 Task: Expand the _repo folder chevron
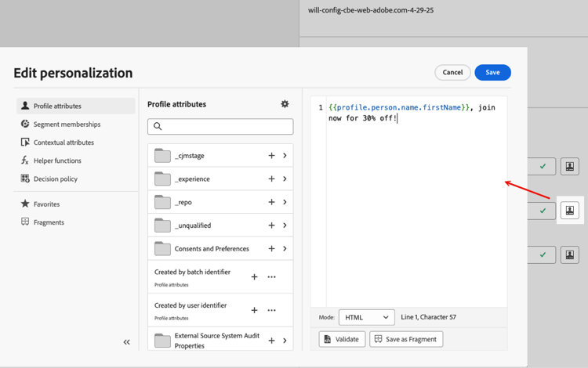285,202
